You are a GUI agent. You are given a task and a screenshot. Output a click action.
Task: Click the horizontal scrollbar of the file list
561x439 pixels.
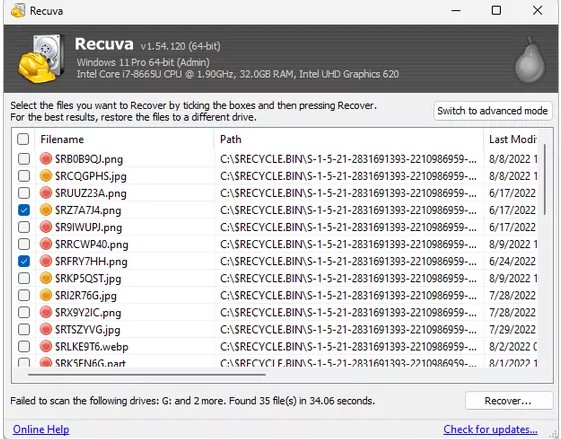[x=147, y=375]
